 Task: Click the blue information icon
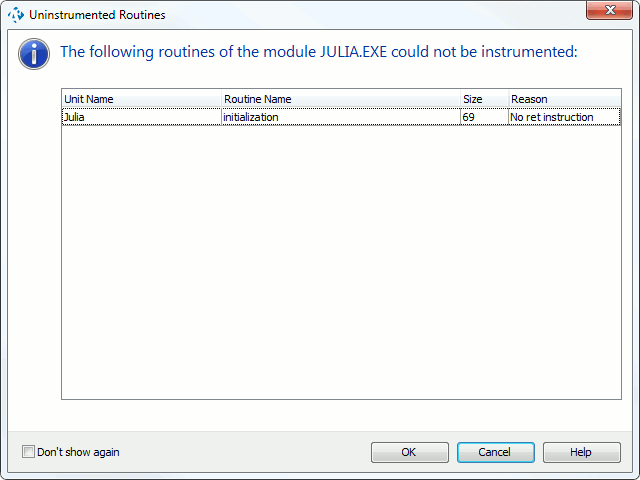pyautogui.click(x=34, y=54)
